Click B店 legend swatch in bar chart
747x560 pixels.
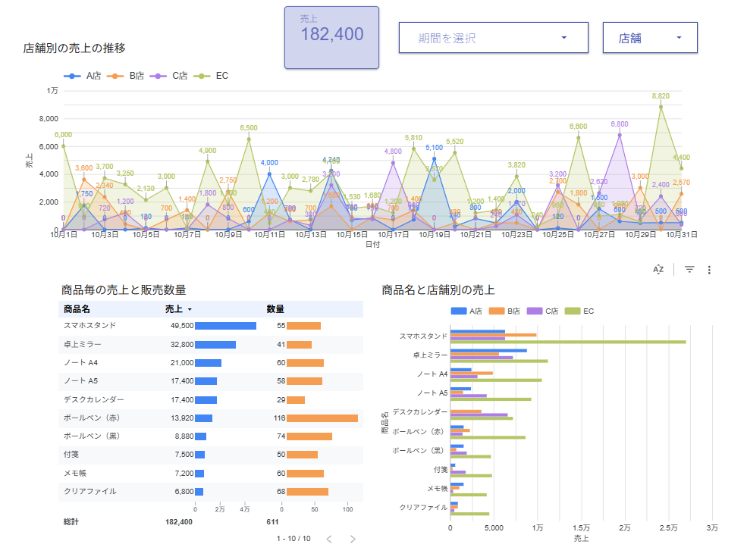[x=497, y=311]
